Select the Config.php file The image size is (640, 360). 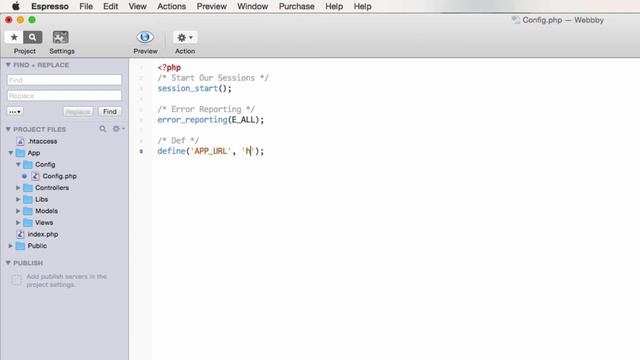point(60,176)
